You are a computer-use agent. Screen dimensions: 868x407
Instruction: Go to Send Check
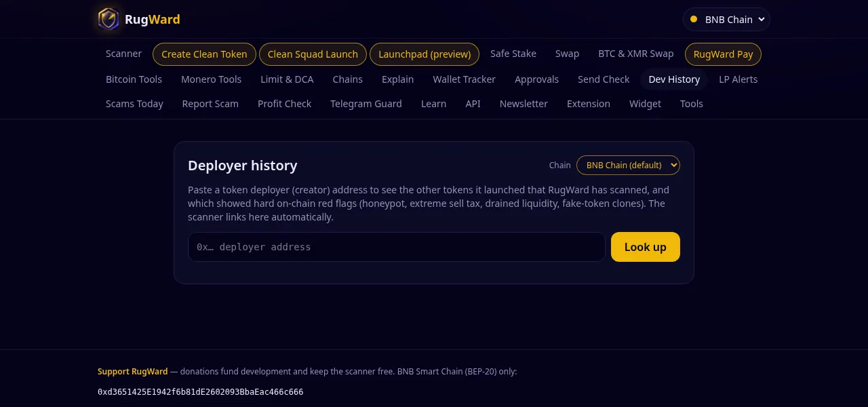pyautogui.click(x=604, y=79)
